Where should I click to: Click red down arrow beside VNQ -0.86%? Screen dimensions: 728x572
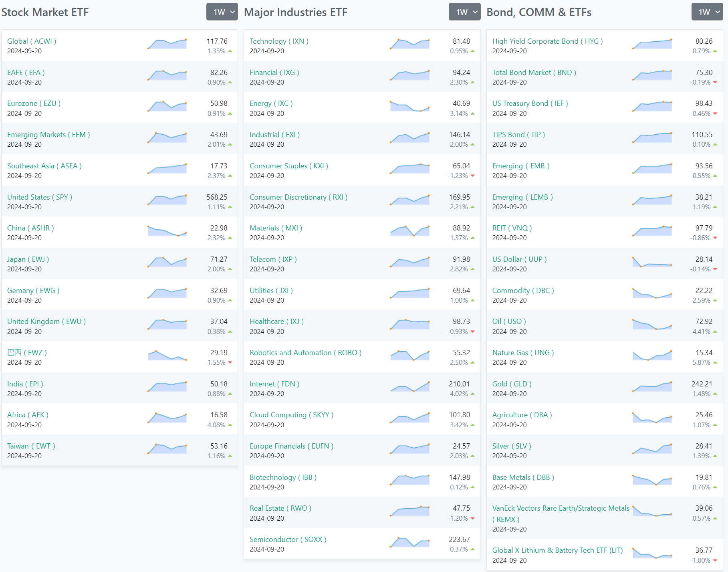click(x=715, y=238)
